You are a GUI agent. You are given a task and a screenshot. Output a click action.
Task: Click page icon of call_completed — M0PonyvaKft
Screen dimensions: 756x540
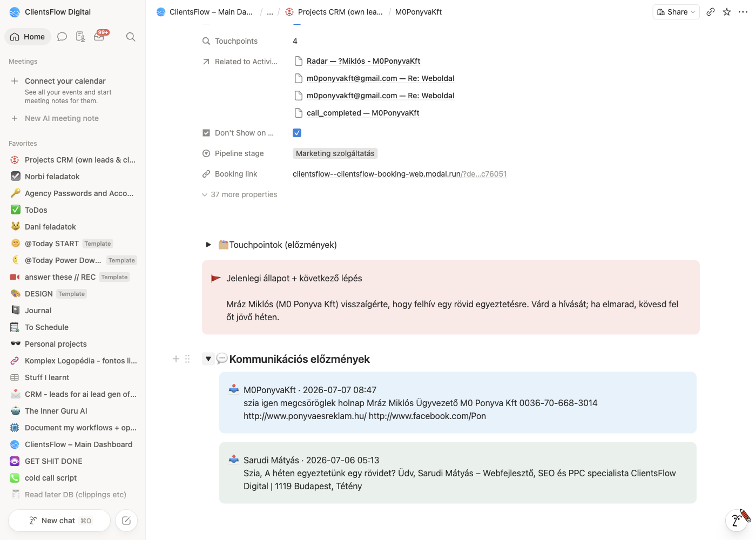coord(299,113)
